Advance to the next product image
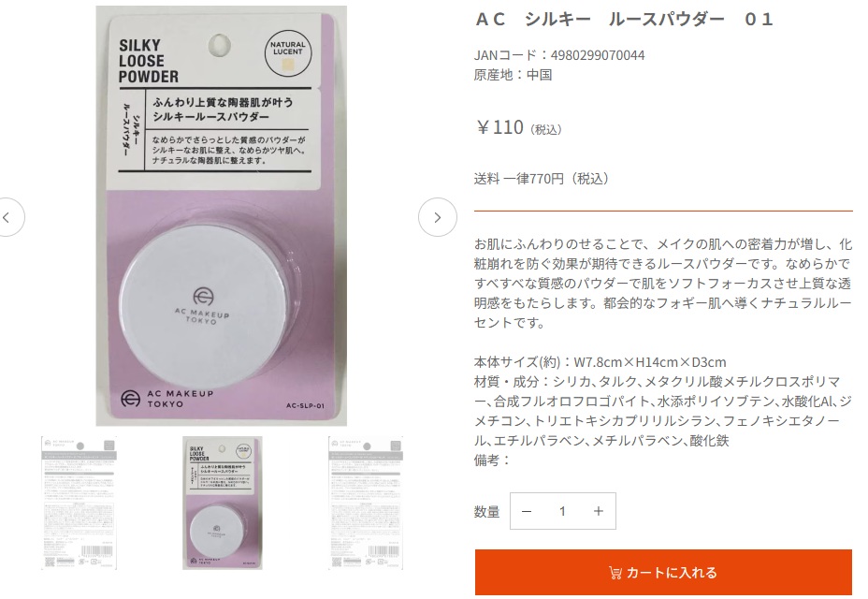 pyautogui.click(x=438, y=217)
